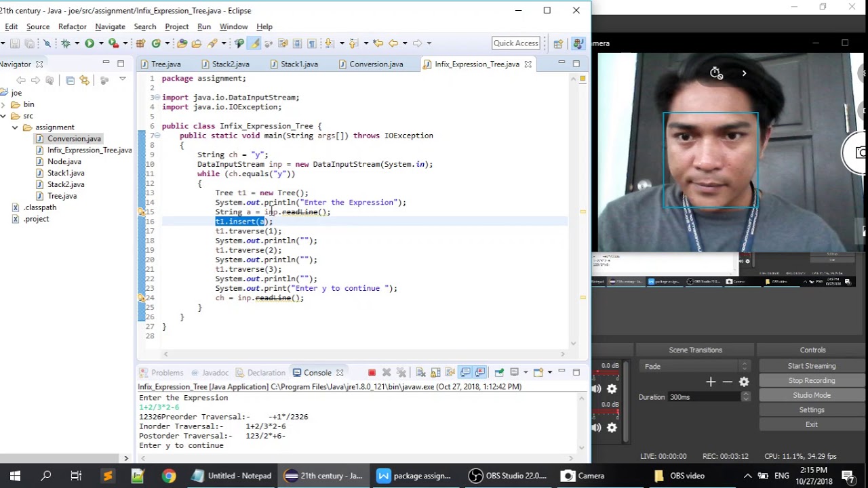The width and height of the screenshot is (868, 488).
Task: Open the Fade scene transition dropdown in OBS
Action: coord(694,366)
